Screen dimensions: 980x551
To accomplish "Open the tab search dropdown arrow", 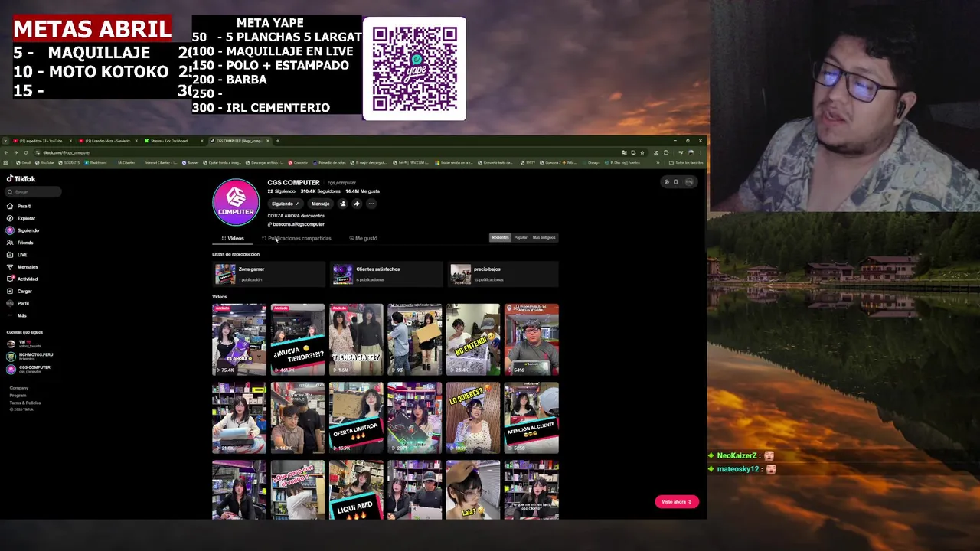I will point(5,141).
